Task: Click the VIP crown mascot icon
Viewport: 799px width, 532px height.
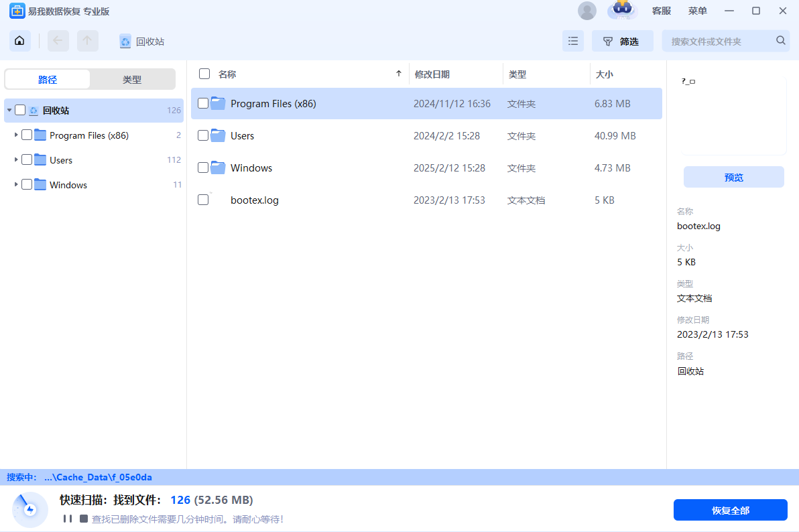Action: click(622, 10)
